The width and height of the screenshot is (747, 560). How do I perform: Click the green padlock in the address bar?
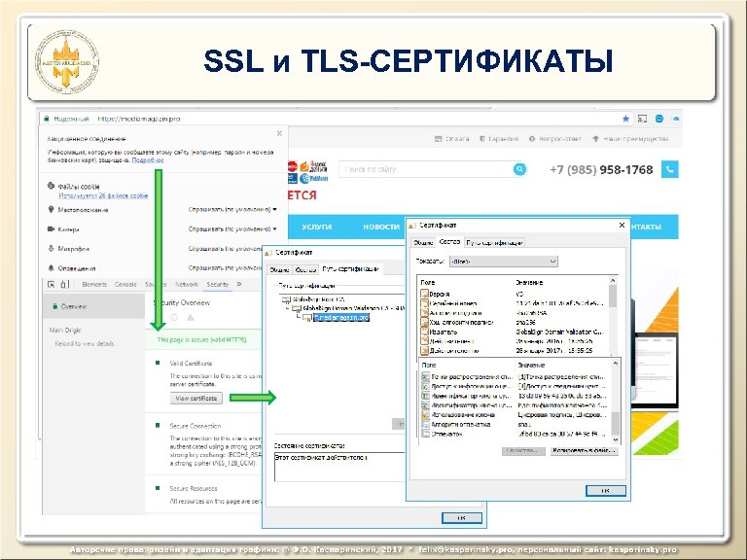pyautogui.click(x=47, y=119)
